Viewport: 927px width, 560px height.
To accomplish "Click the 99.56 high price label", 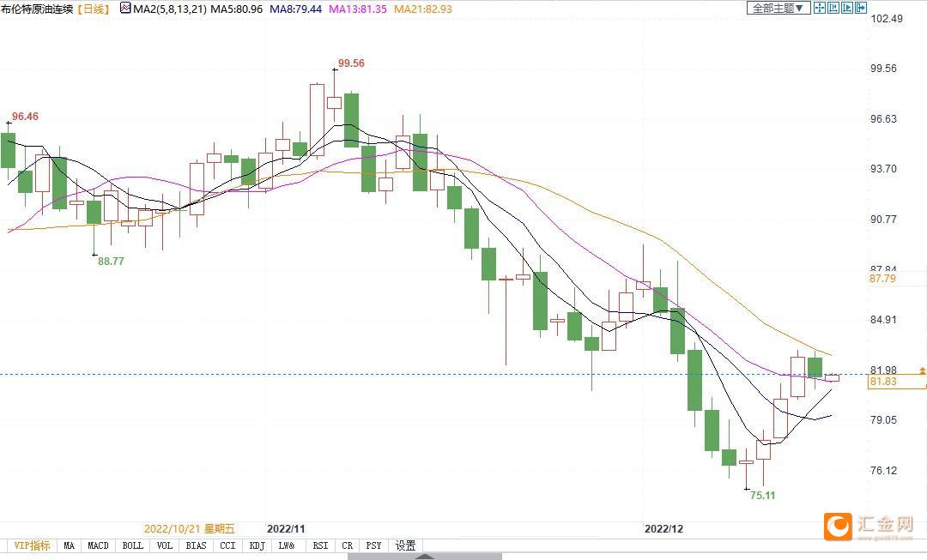I will tap(351, 63).
